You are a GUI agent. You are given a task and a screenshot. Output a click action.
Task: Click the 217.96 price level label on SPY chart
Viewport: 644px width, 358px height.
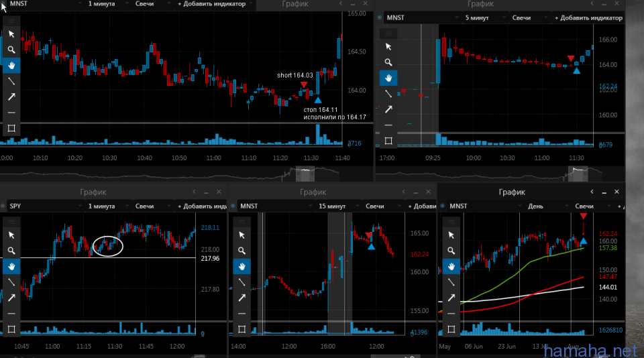pyautogui.click(x=210, y=259)
